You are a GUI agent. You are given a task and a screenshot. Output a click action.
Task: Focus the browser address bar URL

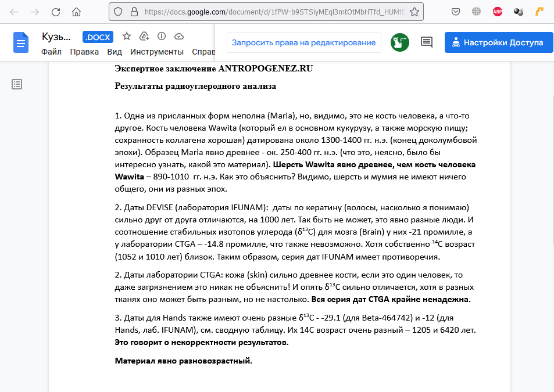[274, 12]
